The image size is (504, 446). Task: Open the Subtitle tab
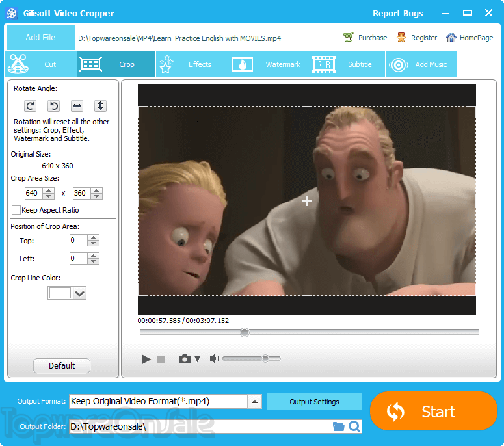(x=348, y=64)
